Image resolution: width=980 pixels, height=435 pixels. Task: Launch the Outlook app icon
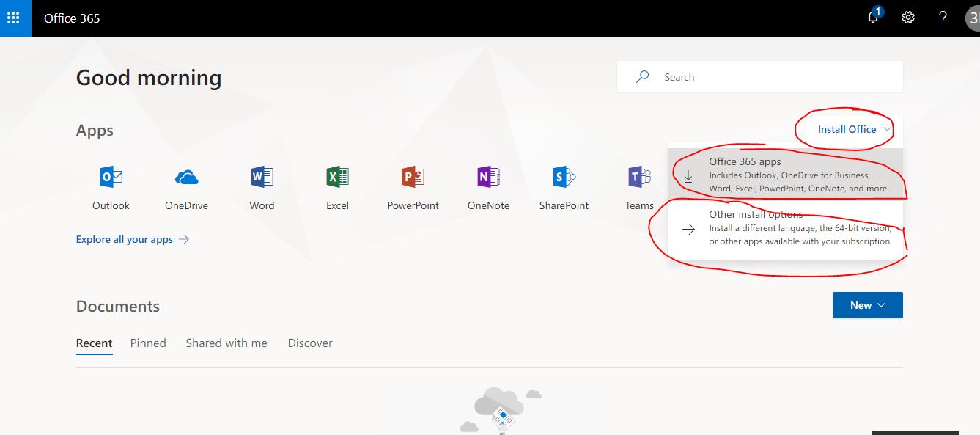111,177
